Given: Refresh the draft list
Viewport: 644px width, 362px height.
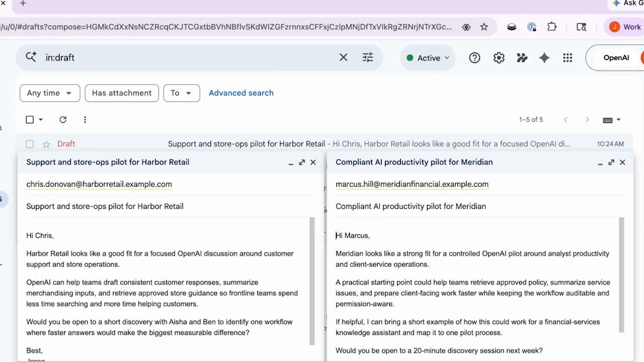Looking at the screenshot, I should [63, 120].
